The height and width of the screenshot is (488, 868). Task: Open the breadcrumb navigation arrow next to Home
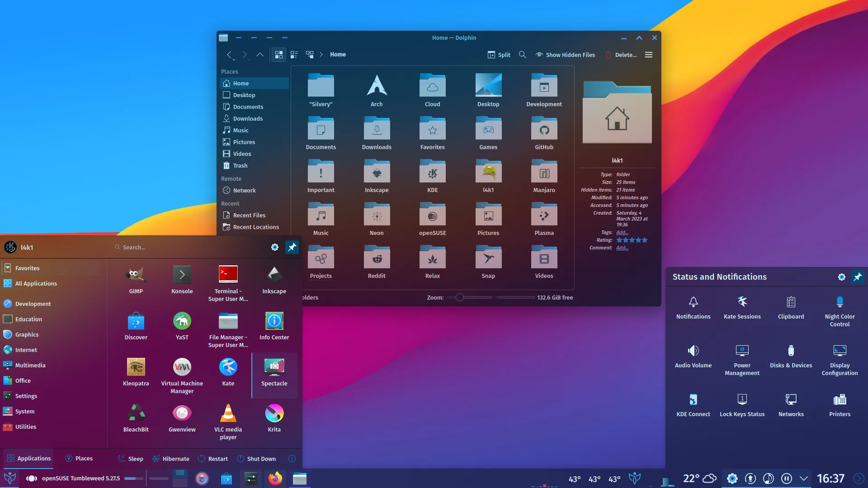click(x=321, y=54)
